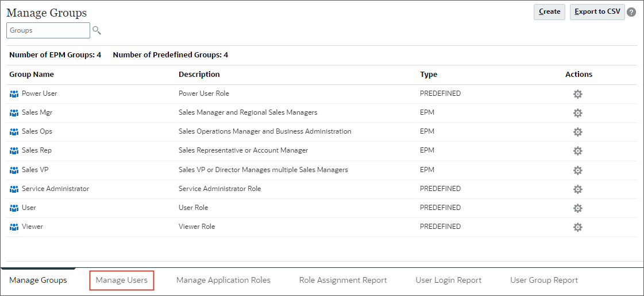Click the search magnifier icon
644x296 pixels.
point(97,30)
